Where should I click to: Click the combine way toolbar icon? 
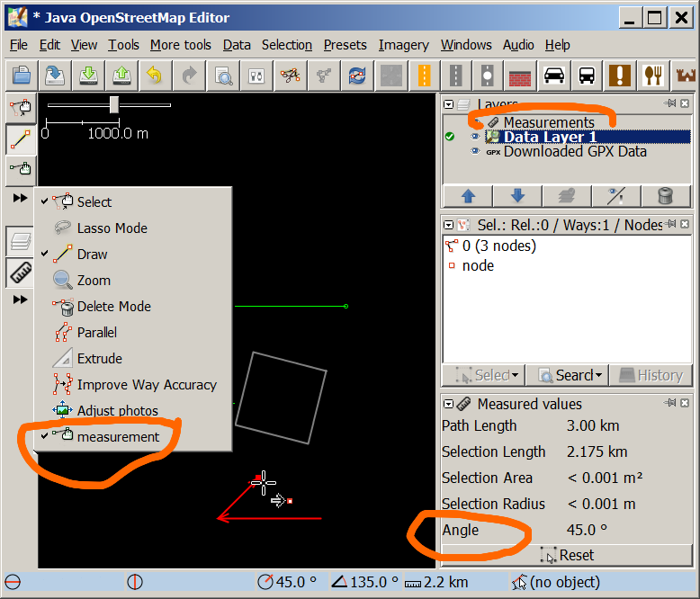(x=324, y=76)
